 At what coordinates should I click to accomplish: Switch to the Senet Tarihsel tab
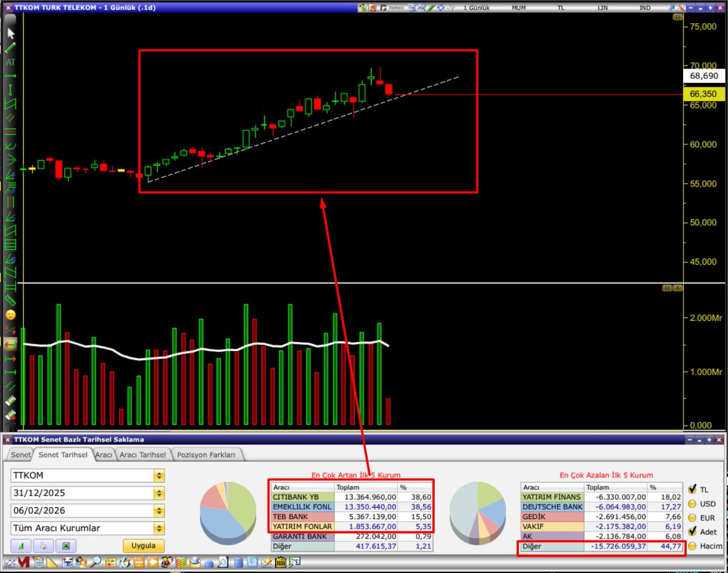click(x=62, y=454)
